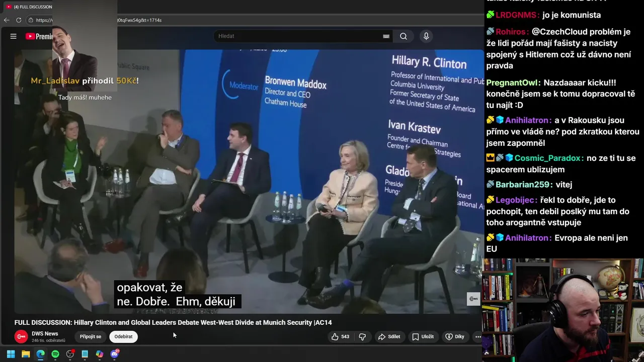The height and width of the screenshot is (362, 644).
Task: Open Discord from the taskbar
Action: [115, 354]
